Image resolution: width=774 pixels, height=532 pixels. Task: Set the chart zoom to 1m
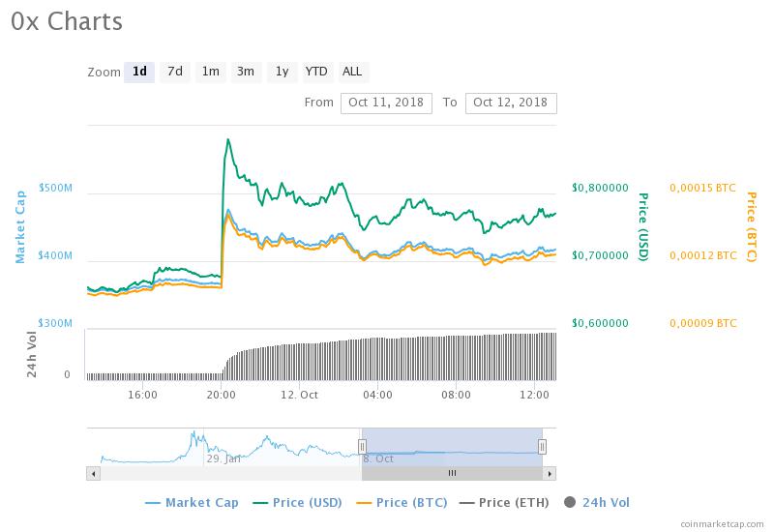click(x=210, y=72)
